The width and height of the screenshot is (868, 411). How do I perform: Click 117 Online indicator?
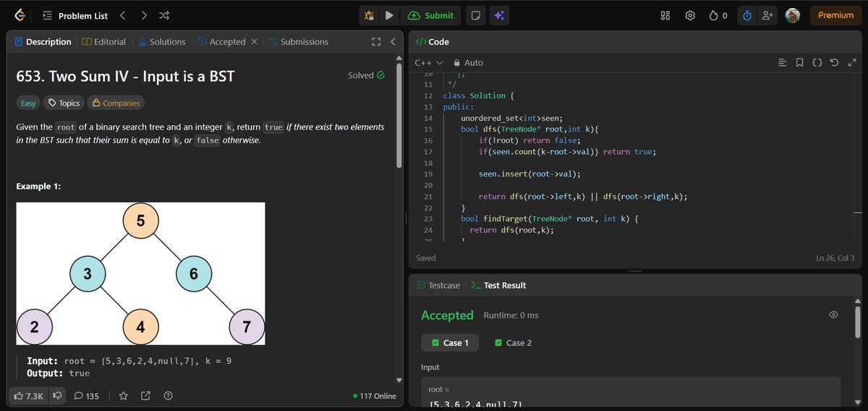[x=375, y=396]
